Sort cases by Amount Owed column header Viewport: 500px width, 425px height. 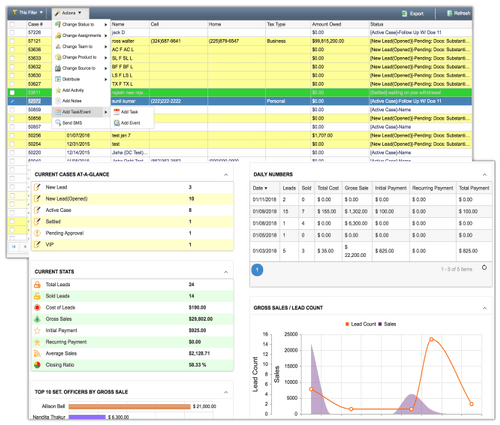click(x=326, y=24)
